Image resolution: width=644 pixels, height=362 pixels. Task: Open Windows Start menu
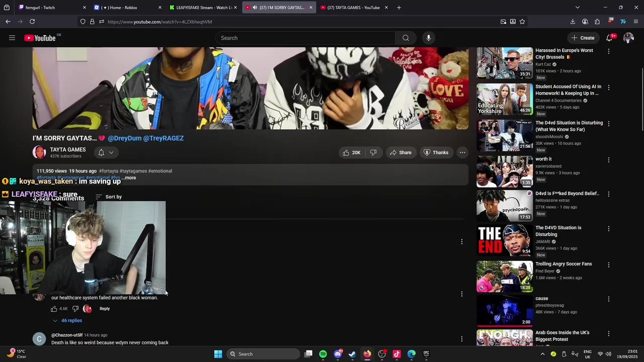click(x=218, y=354)
